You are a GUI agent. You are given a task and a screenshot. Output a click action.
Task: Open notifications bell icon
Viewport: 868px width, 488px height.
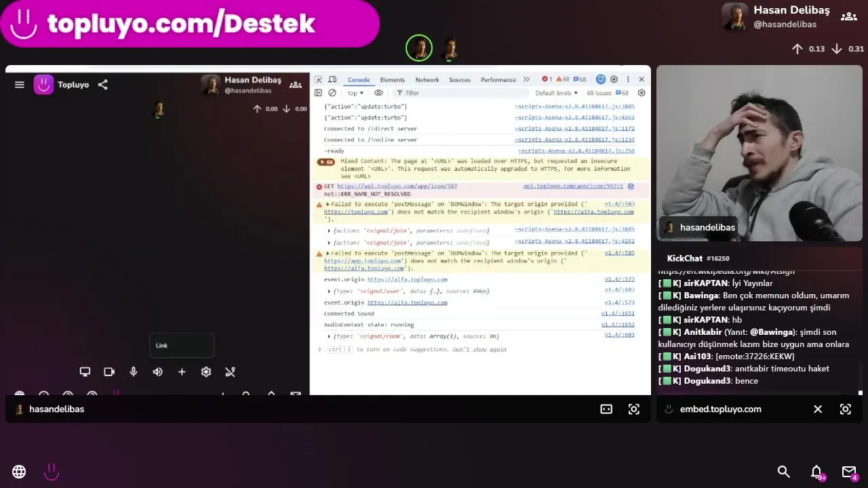coord(817,472)
